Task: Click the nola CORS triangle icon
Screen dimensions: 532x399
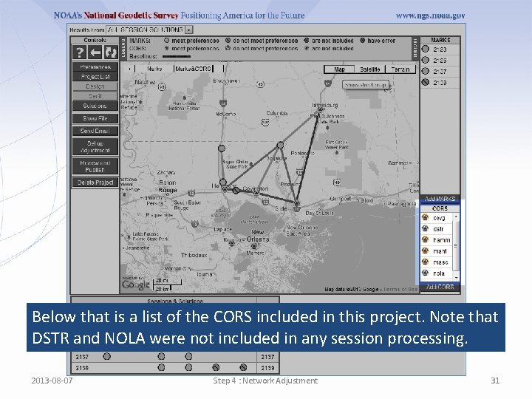Action: click(425, 273)
